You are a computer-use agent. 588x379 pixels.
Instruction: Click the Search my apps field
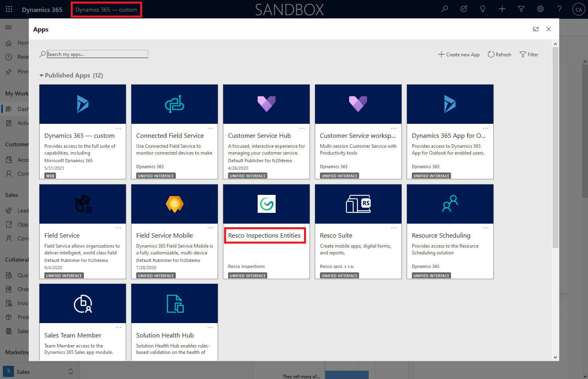(97, 54)
